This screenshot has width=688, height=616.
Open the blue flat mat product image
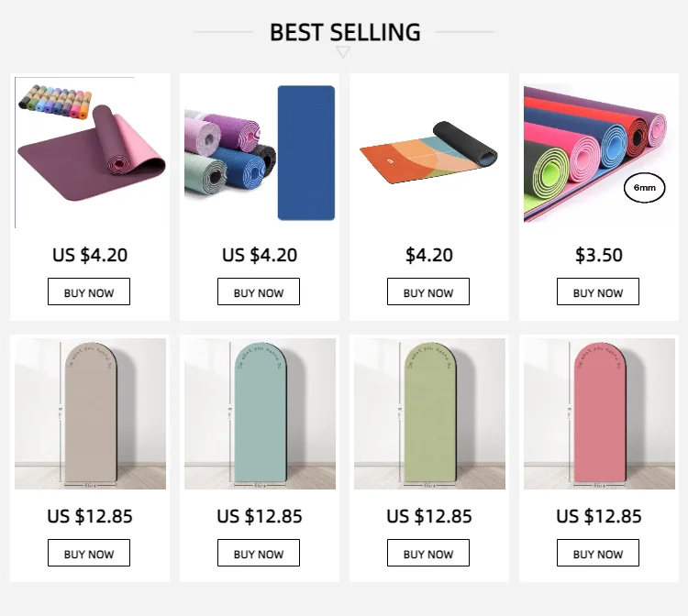click(x=260, y=151)
